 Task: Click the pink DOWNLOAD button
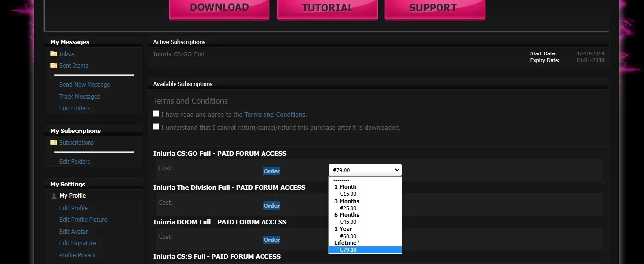coord(219,9)
